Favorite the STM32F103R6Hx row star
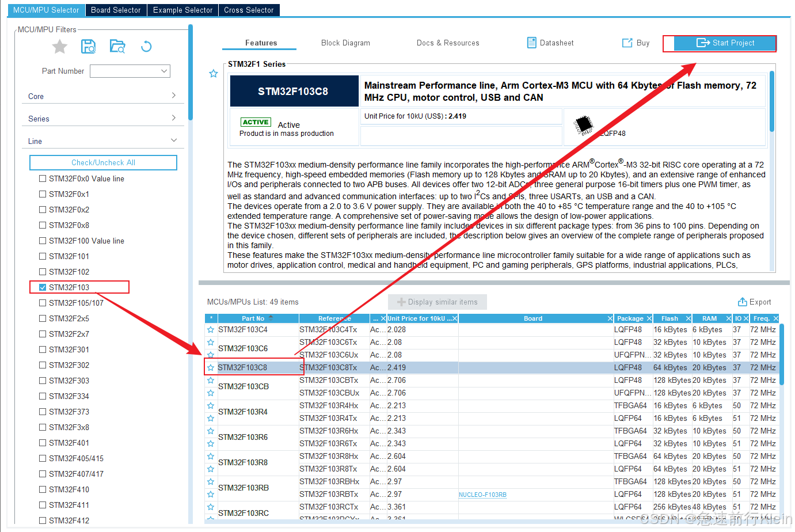795x532 pixels. pyautogui.click(x=211, y=431)
